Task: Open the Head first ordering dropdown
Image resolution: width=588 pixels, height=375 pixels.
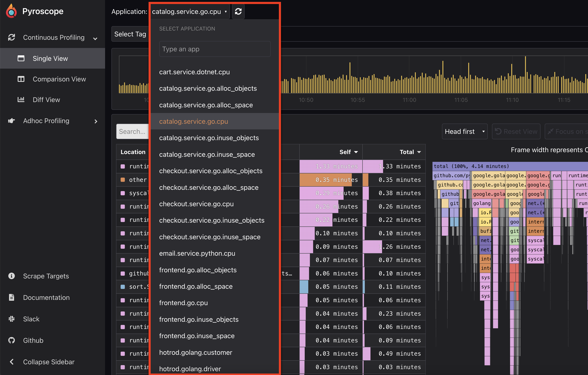Action: point(464,131)
